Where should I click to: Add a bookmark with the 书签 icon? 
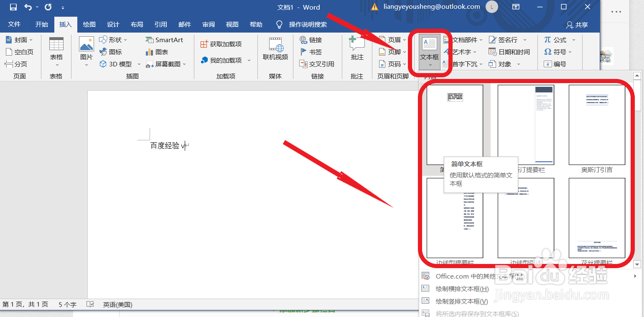pyautogui.click(x=312, y=51)
